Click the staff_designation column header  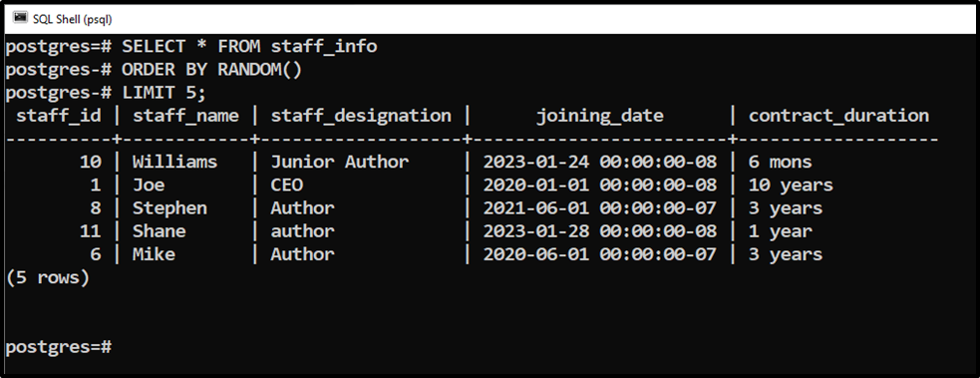[361, 116]
